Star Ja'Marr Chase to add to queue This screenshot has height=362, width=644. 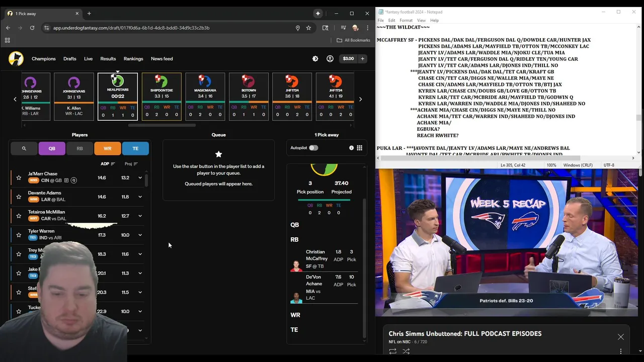coord(19,177)
